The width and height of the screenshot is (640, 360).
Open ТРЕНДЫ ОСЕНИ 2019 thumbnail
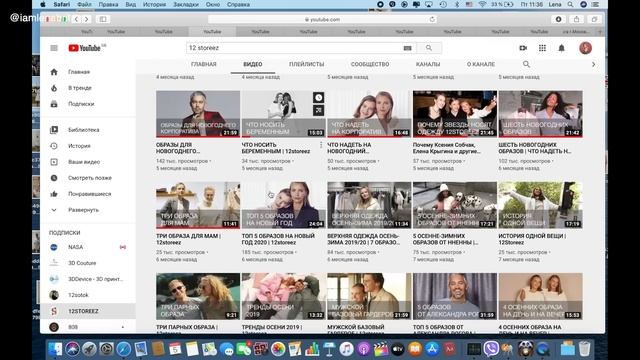click(x=283, y=296)
